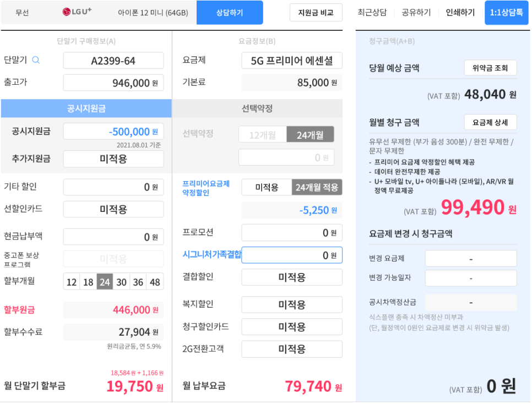
Task: Click the 99,490 원 monthly bill amount
Action: [x=479, y=208]
